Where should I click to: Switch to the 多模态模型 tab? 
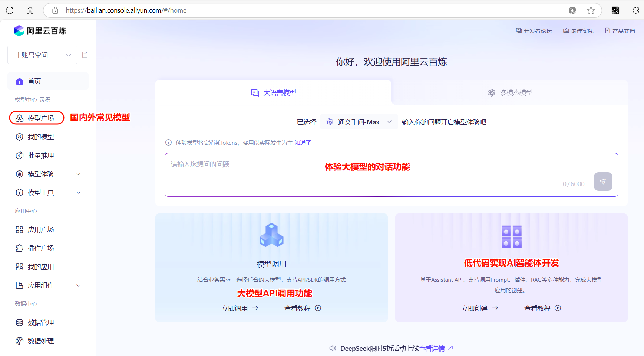click(x=510, y=93)
